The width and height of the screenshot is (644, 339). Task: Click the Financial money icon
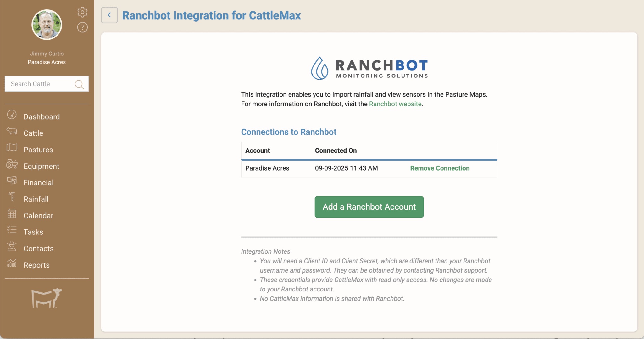coord(12,180)
